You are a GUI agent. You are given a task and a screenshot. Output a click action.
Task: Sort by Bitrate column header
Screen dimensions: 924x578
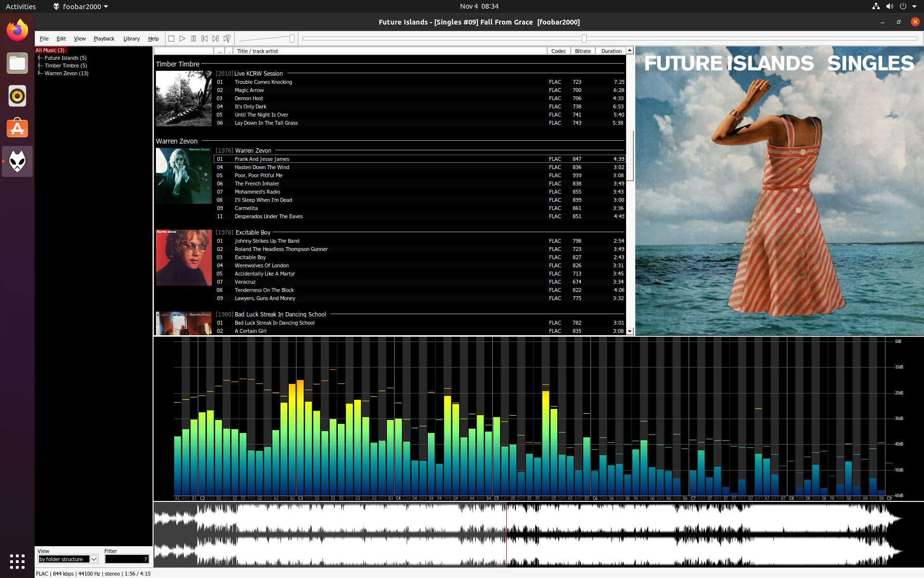point(583,51)
